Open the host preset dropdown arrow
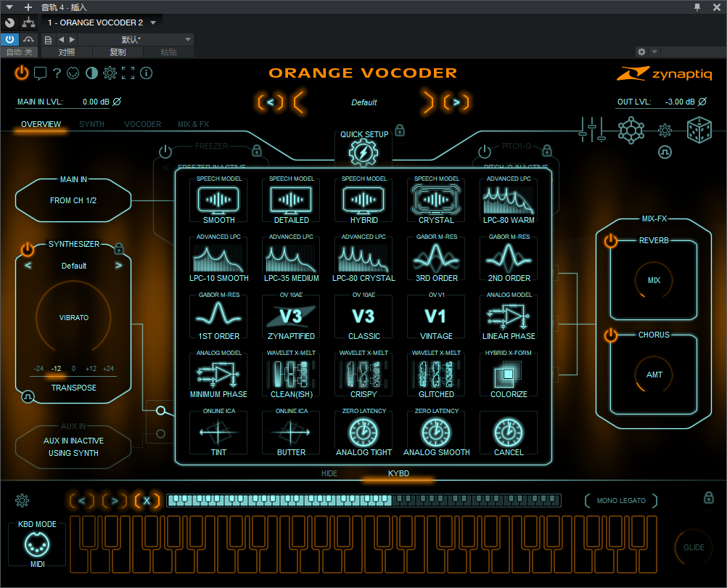The height and width of the screenshot is (588, 727). pyautogui.click(x=188, y=39)
